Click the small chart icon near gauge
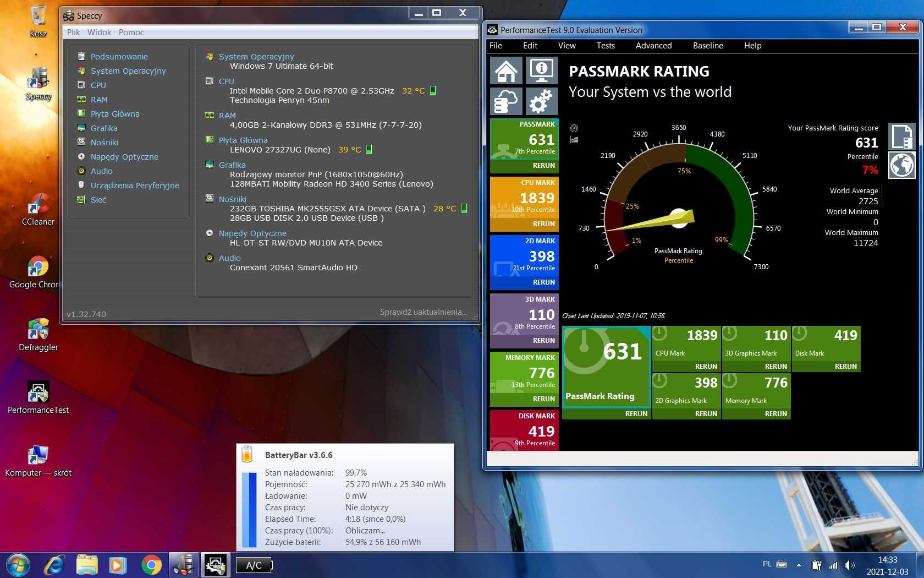 [x=574, y=140]
